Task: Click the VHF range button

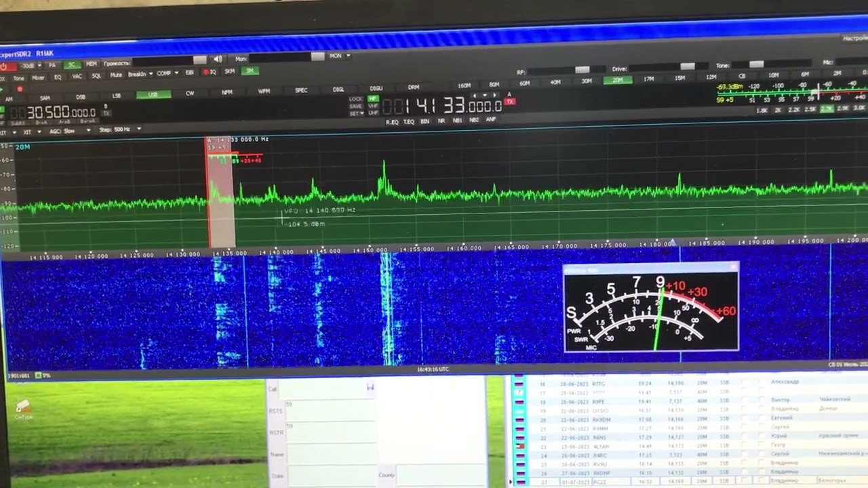Action: pyautogui.click(x=373, y=106)
